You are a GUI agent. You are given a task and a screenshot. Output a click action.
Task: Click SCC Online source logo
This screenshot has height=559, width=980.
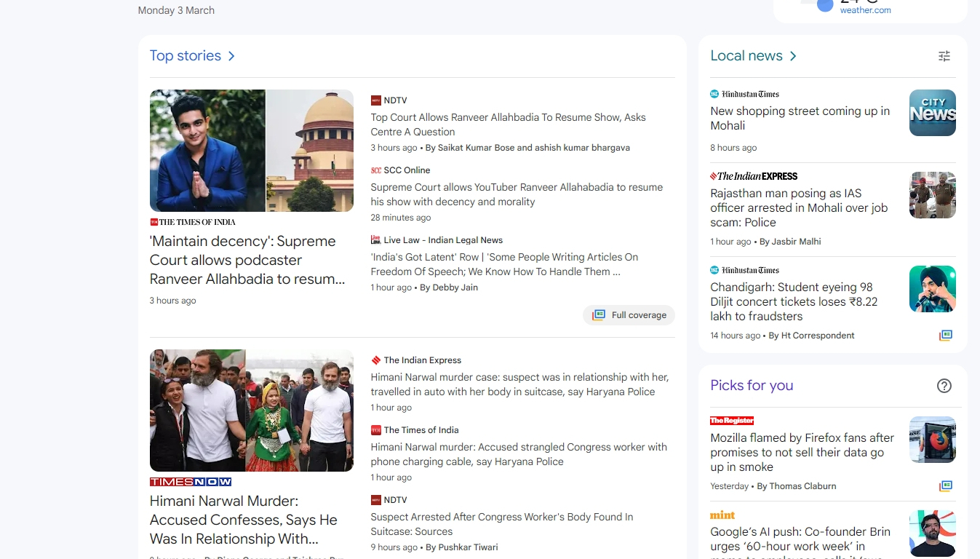point(376,170)
